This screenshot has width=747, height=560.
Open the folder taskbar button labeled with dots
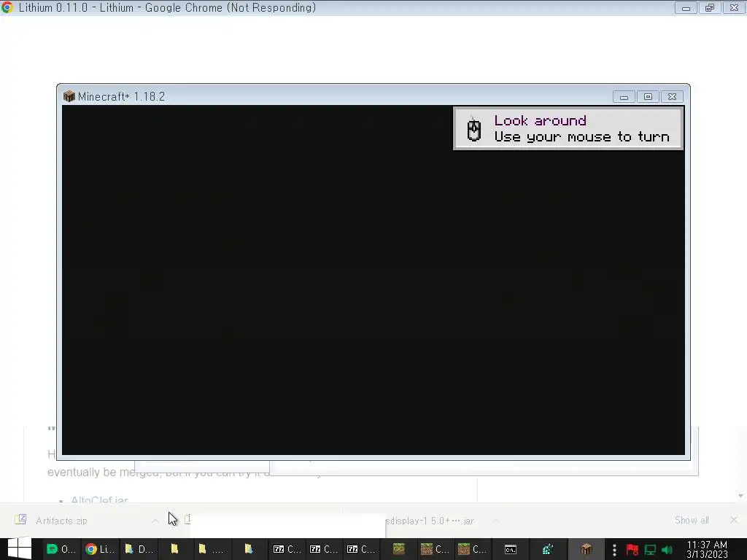tap(211, 549)
